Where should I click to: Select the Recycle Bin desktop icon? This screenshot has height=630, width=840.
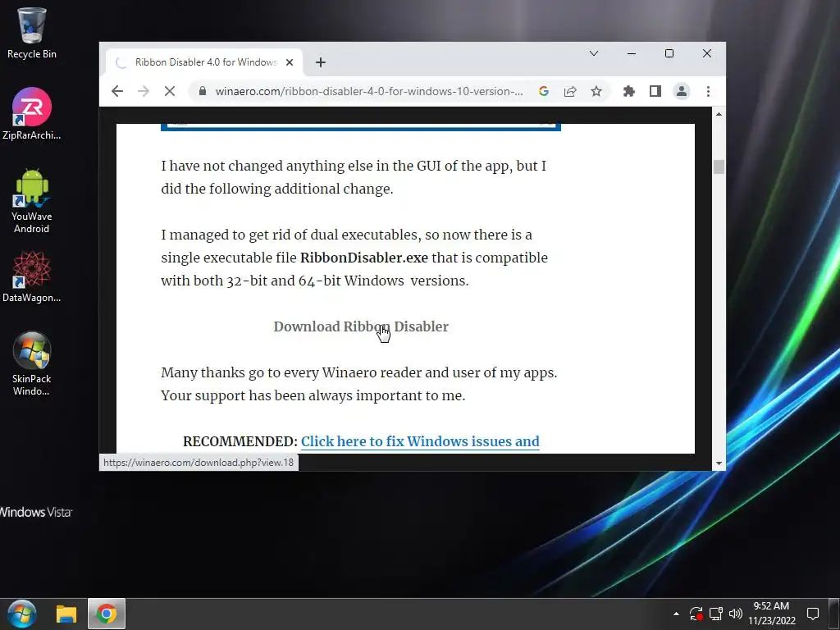pos(32,33)
